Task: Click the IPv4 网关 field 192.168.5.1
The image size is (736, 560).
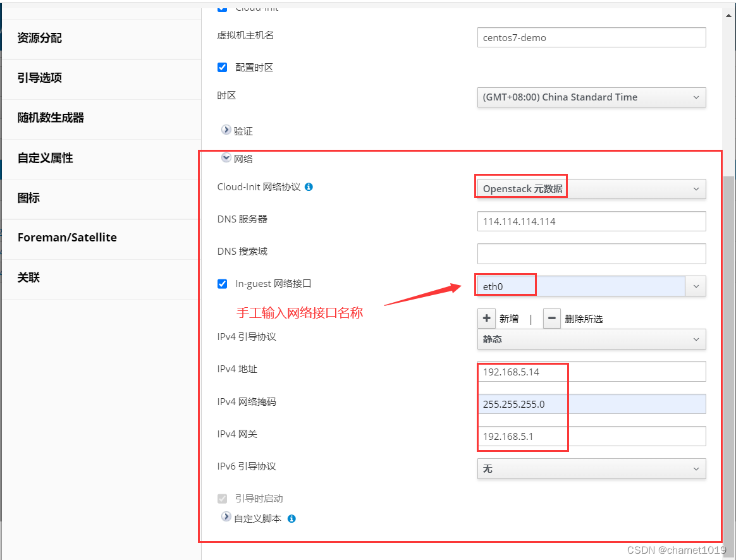Action: coord(591,436)
